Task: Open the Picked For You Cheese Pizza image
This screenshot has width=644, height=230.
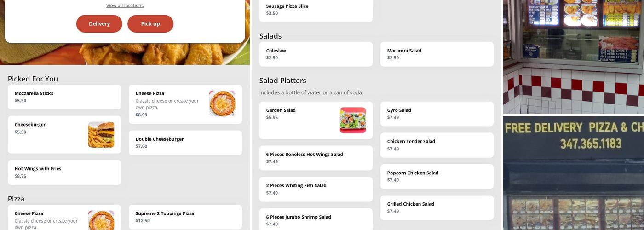Action: [x=222, y=103]
